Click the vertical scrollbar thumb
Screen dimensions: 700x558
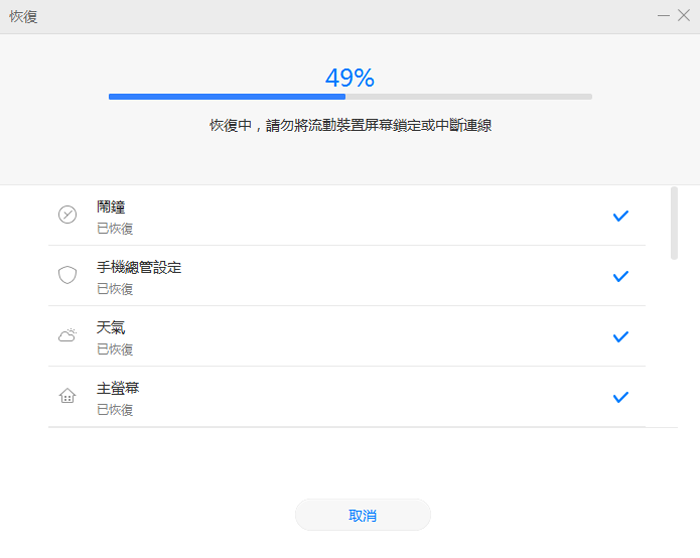674,223
